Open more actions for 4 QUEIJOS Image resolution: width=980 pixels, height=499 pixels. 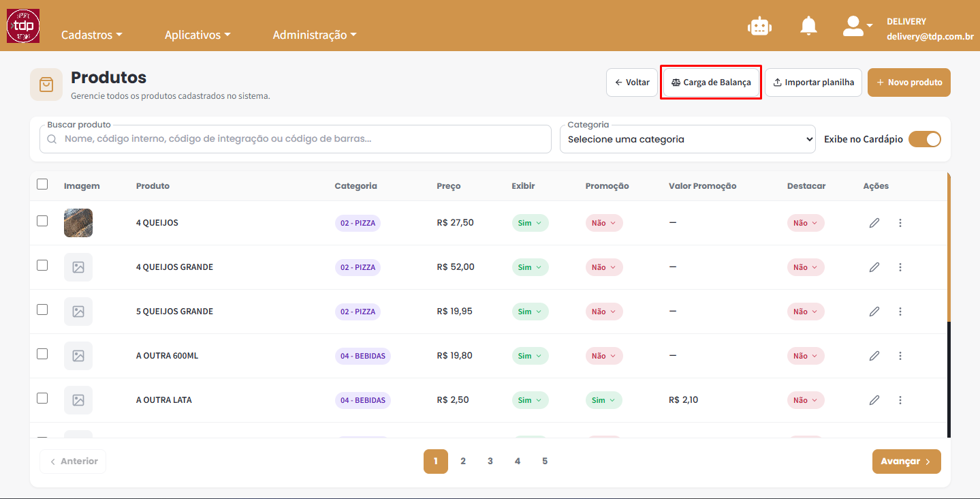point(900,223)
